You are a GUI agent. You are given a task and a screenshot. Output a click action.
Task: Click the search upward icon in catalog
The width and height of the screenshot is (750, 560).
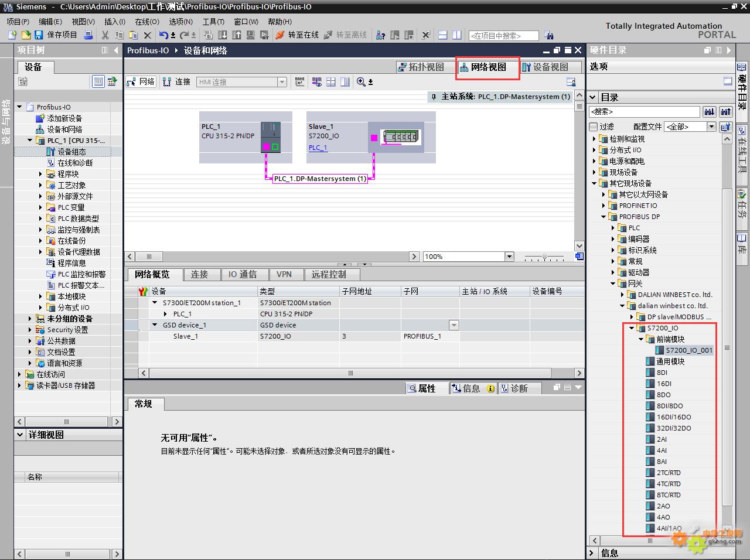pos(725,111)
